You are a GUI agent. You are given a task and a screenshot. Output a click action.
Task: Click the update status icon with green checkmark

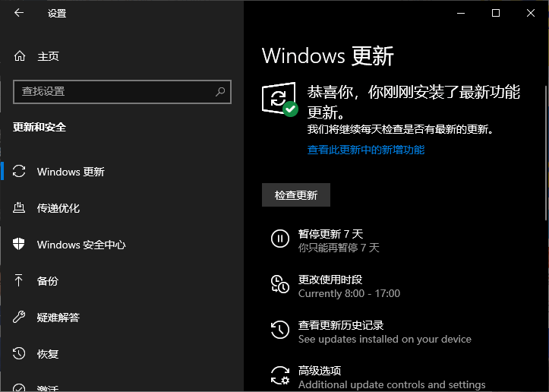(x=279, y=99)
